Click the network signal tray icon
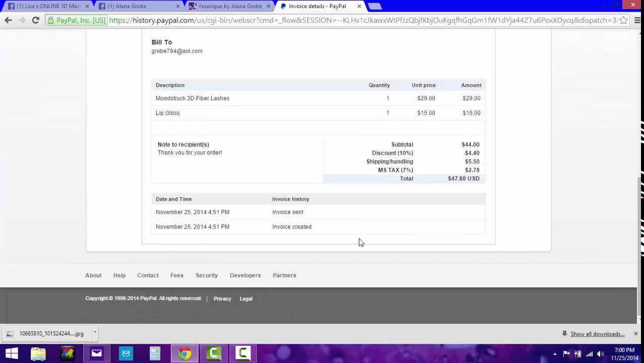Image resolution: width=644 pixels, height=363 pixels. (589, 354)
